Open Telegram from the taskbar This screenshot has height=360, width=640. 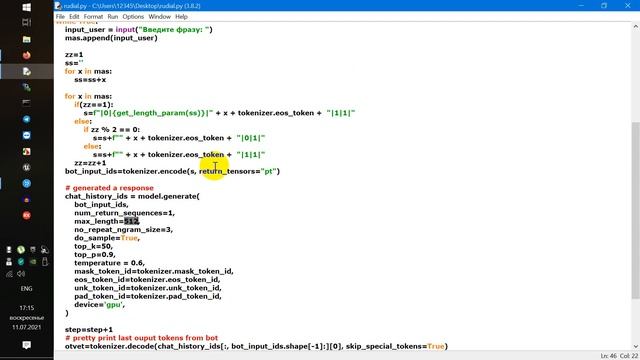[27, 119]
